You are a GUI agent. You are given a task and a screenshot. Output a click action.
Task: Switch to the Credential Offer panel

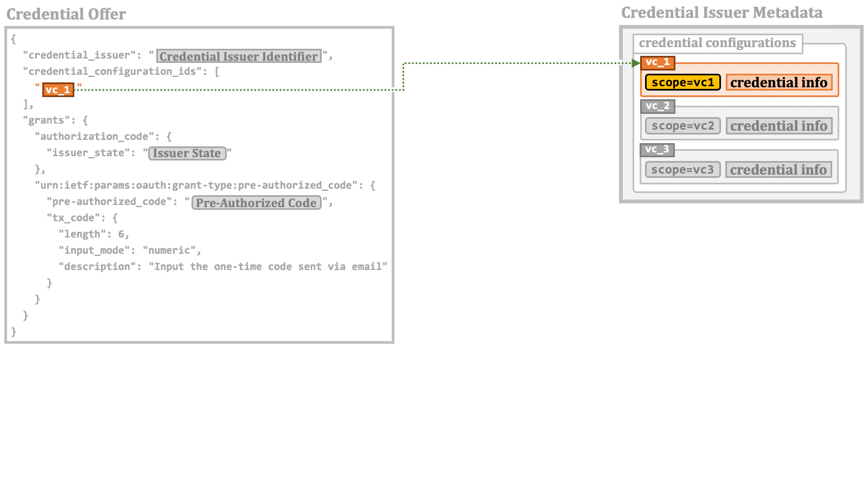(66, 14)
